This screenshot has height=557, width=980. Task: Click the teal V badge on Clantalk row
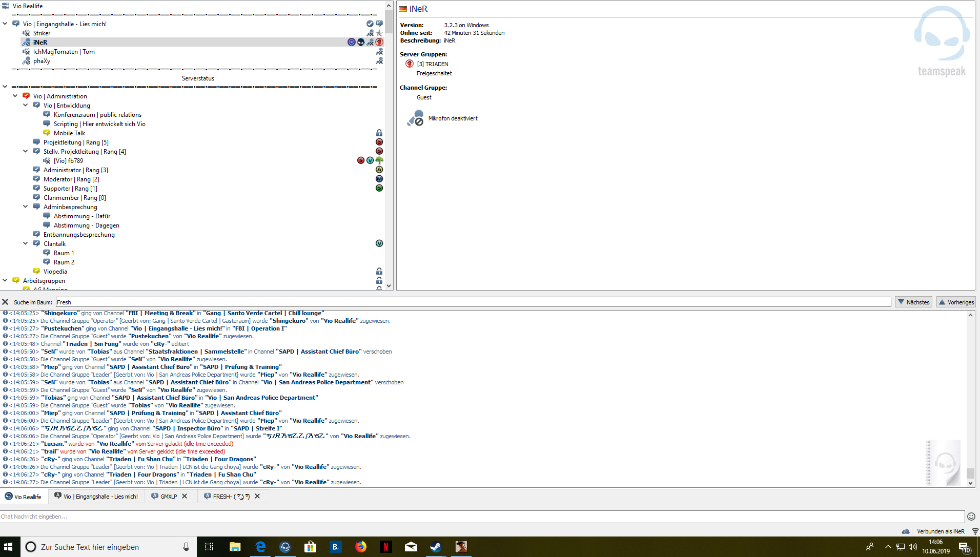[379, 244]
